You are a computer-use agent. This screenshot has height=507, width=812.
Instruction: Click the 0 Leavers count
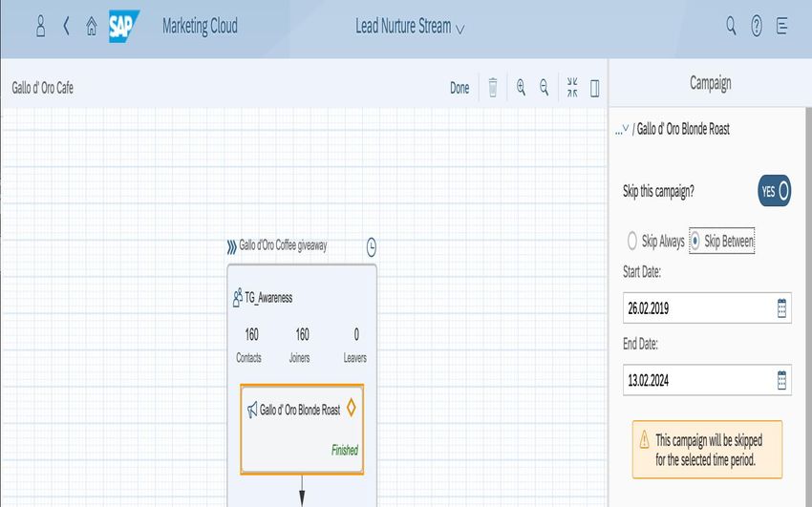(x=356, y=335)
